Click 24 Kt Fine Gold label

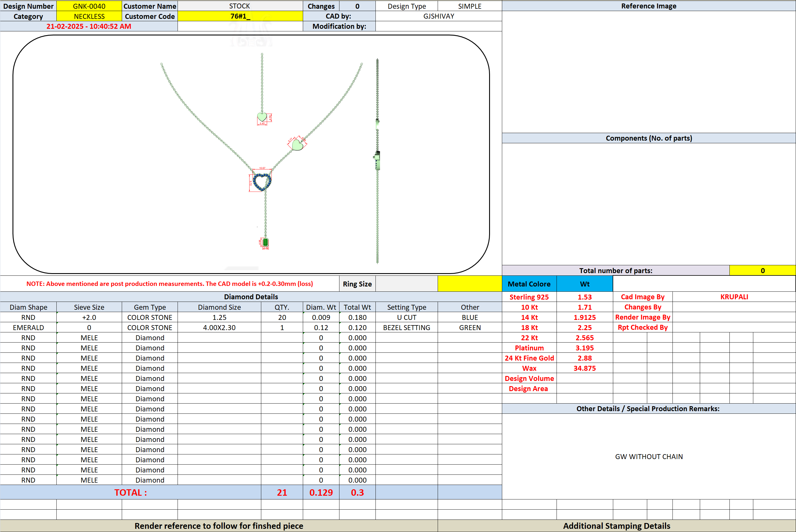(529, 358)
